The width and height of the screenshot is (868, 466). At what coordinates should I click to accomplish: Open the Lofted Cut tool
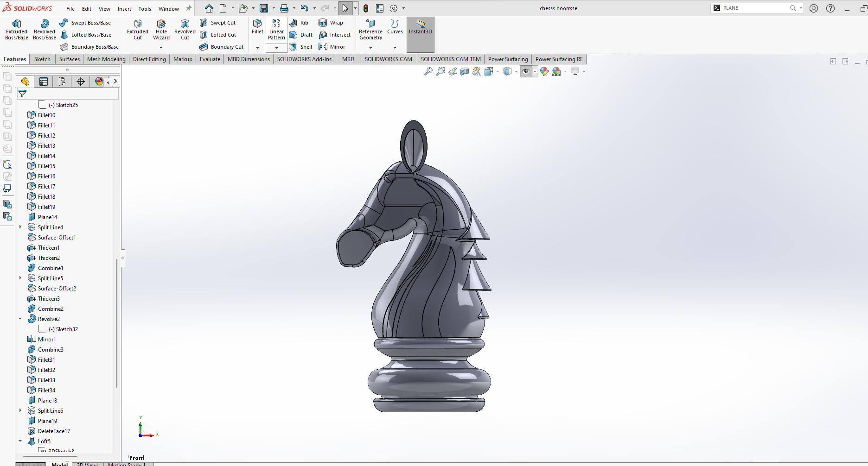coord(218,35)
